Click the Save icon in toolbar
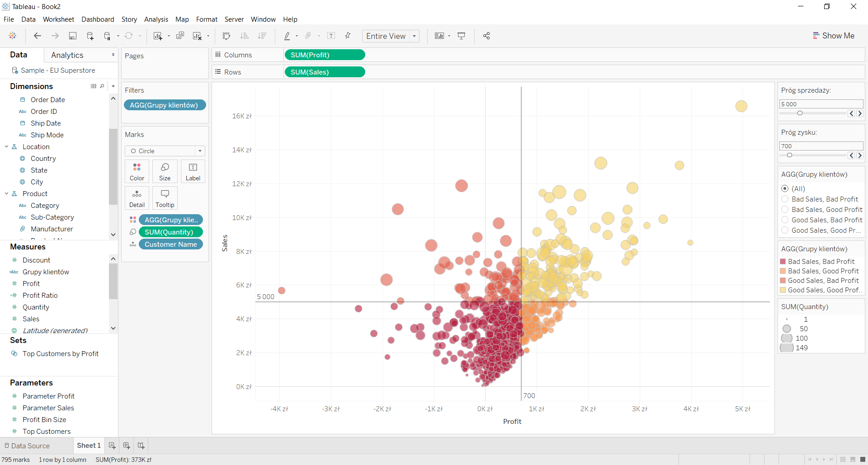The image size is (868, 465). coord(72,36)
